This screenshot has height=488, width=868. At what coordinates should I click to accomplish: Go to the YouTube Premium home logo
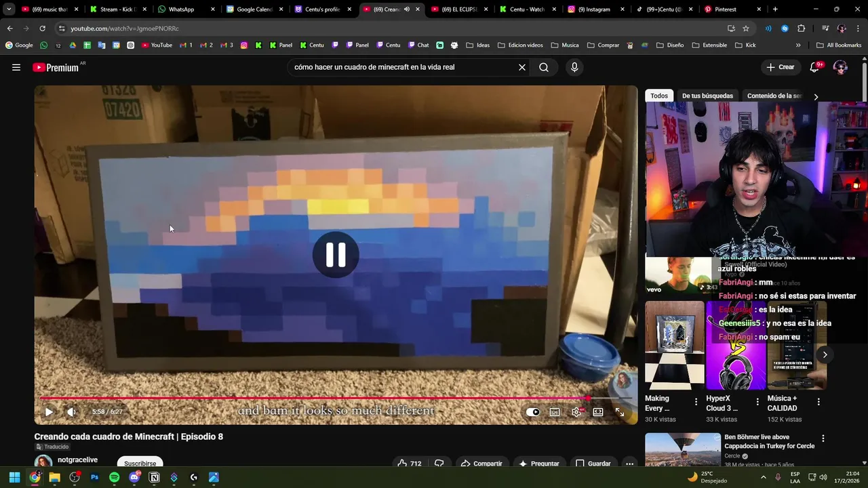[56, 67]
